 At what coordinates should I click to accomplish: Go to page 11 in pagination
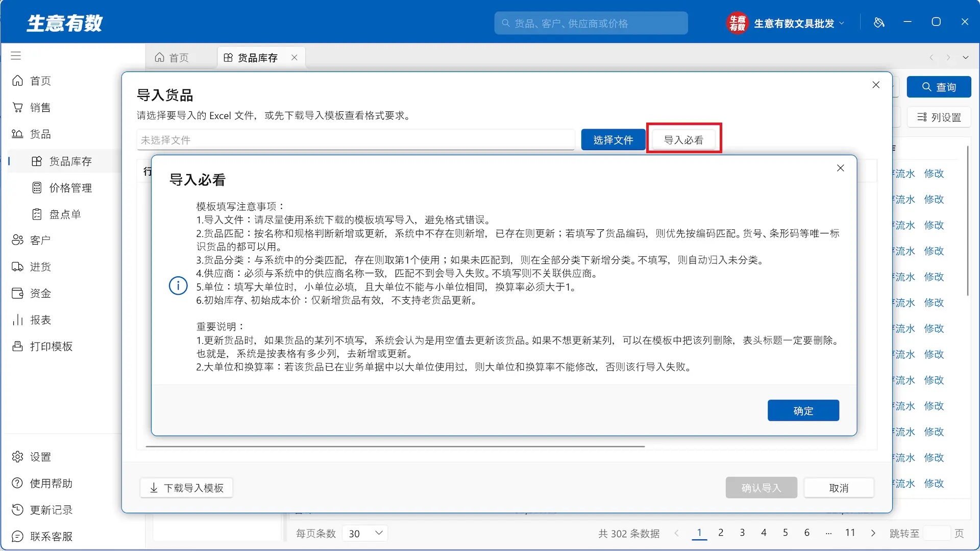coord(850,533)
